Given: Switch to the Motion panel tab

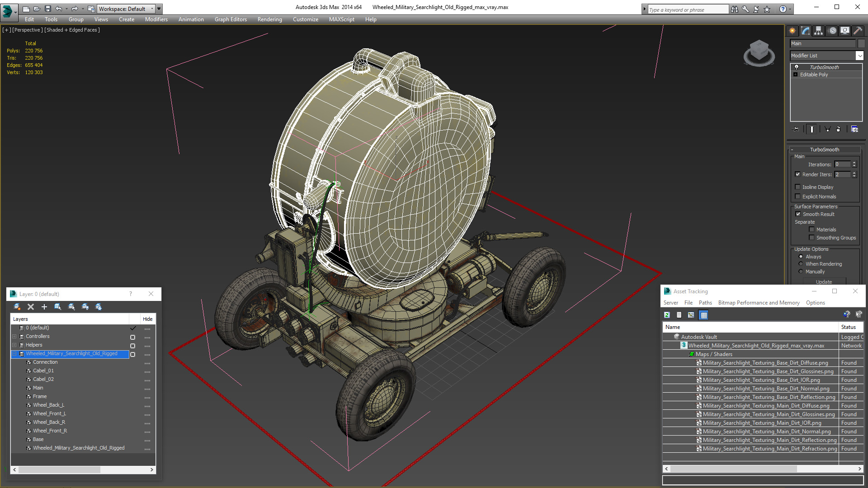Looking at the screenshot, I should click(832, 31).
